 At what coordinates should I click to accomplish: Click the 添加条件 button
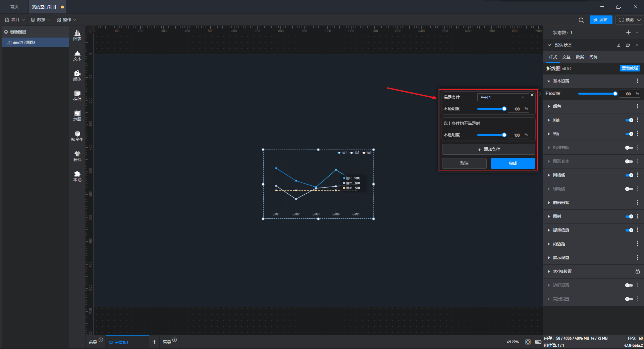(x=488, y=149)
